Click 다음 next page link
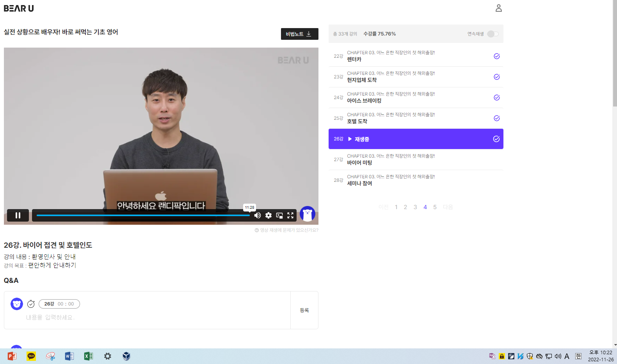 point(448,207)
